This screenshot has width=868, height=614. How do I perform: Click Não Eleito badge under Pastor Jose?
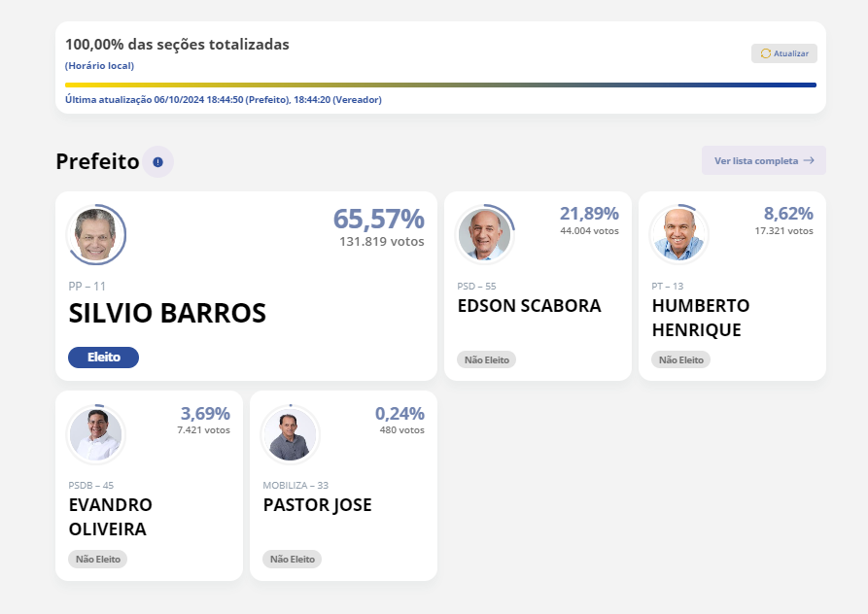tap(293, 559)
